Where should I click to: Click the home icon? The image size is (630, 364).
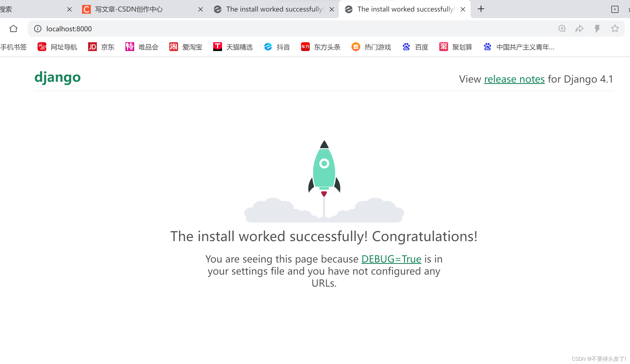(13, 29)
